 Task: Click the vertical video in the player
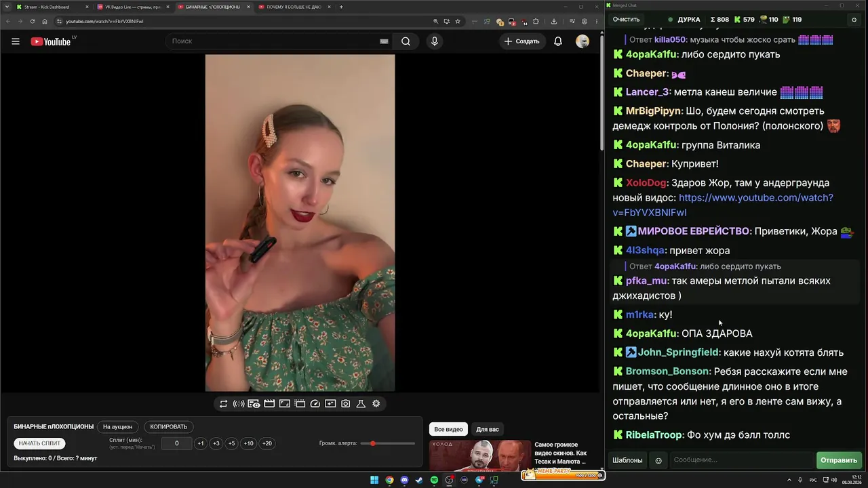(300, 223)
